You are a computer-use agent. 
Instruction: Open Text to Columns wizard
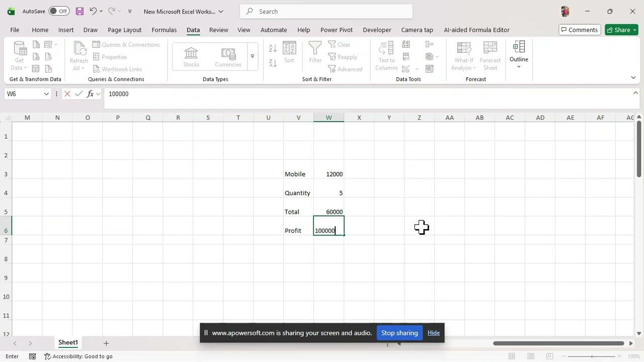386,56
